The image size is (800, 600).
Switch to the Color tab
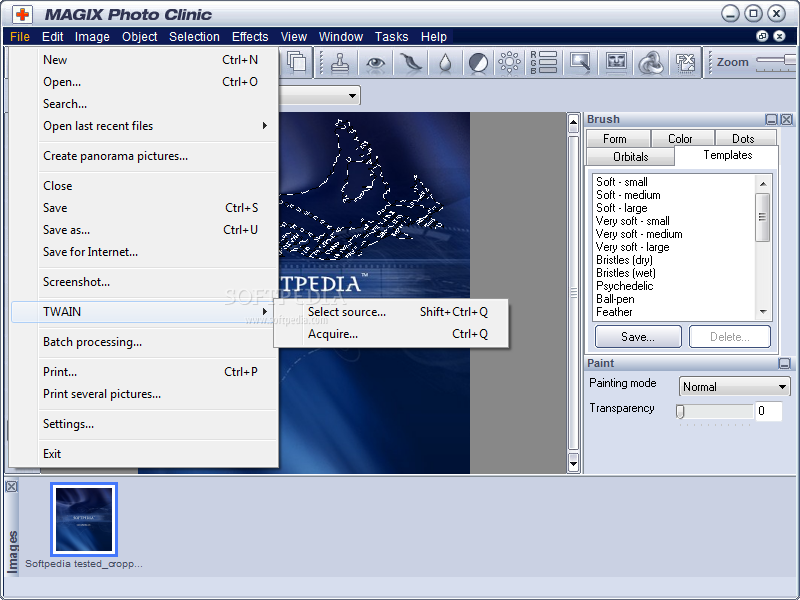pyautogui.click(x=682, y=139)
